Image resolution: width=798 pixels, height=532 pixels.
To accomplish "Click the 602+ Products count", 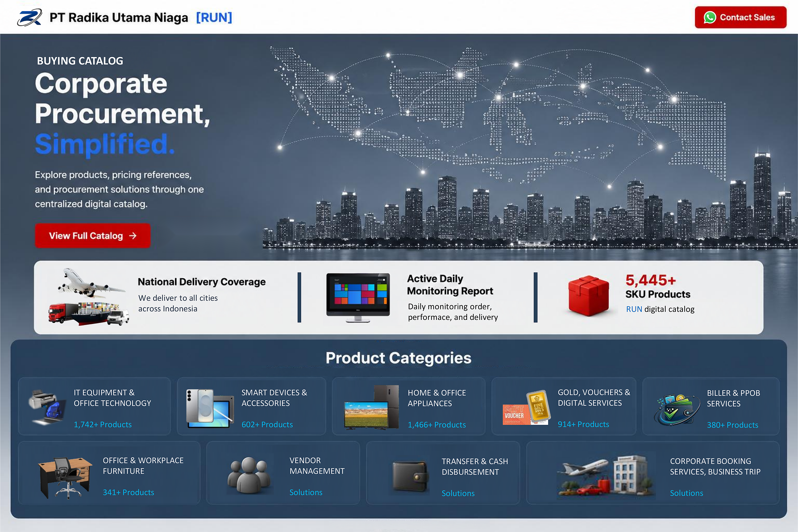I will (x=267, y=424).
